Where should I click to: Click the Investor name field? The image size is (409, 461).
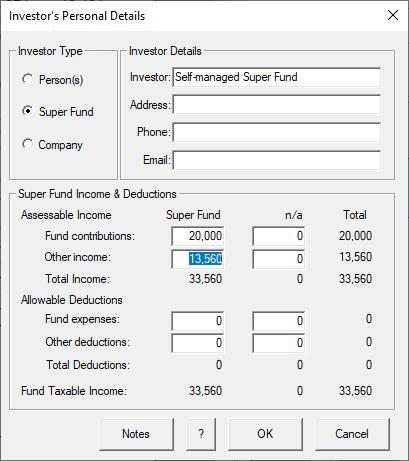(276, 77)
